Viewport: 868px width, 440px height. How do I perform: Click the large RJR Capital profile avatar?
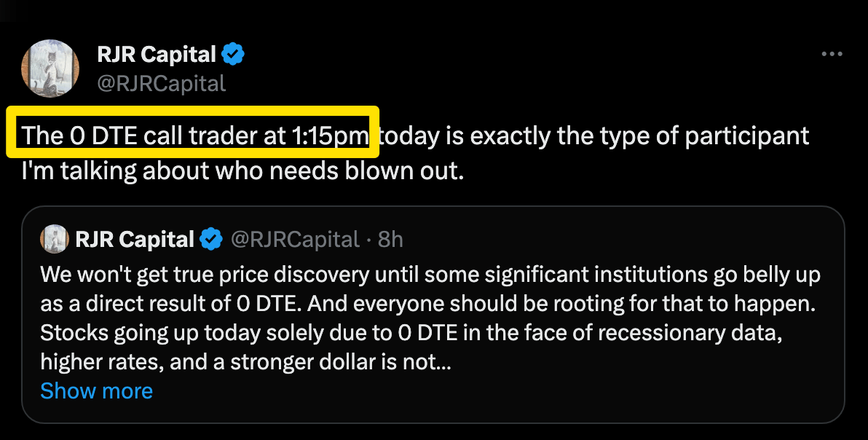click(50, 68)
